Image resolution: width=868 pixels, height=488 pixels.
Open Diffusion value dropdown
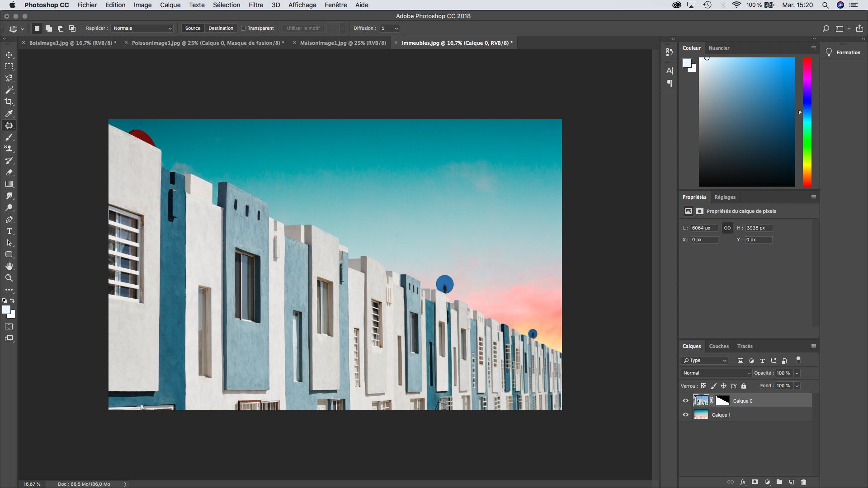[x=397, y=28]
